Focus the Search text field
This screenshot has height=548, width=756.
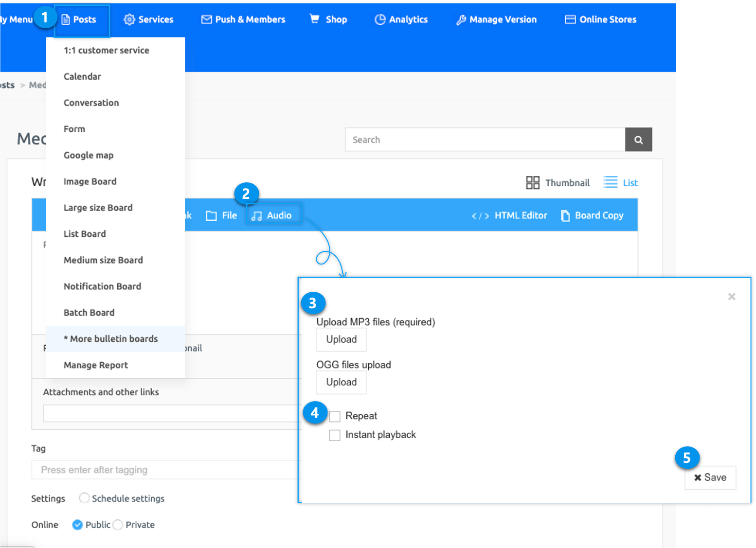point(485,140)
